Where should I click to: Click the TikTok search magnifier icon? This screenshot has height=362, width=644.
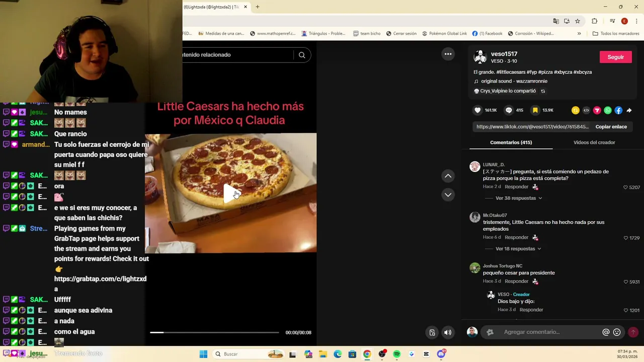pyautogui.click(x=302, y=55)
